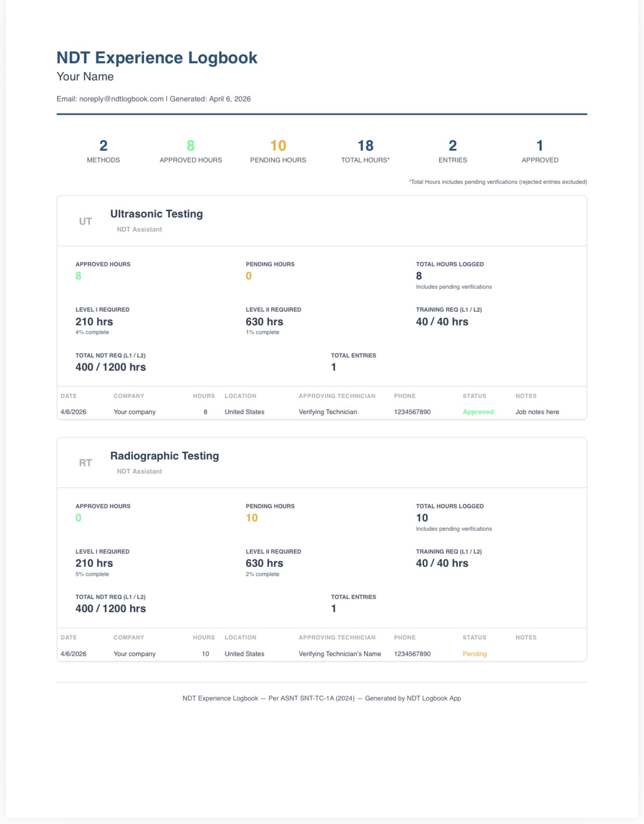
Task: Open the Ultrasonic Testing section heading
Action: 156,214
